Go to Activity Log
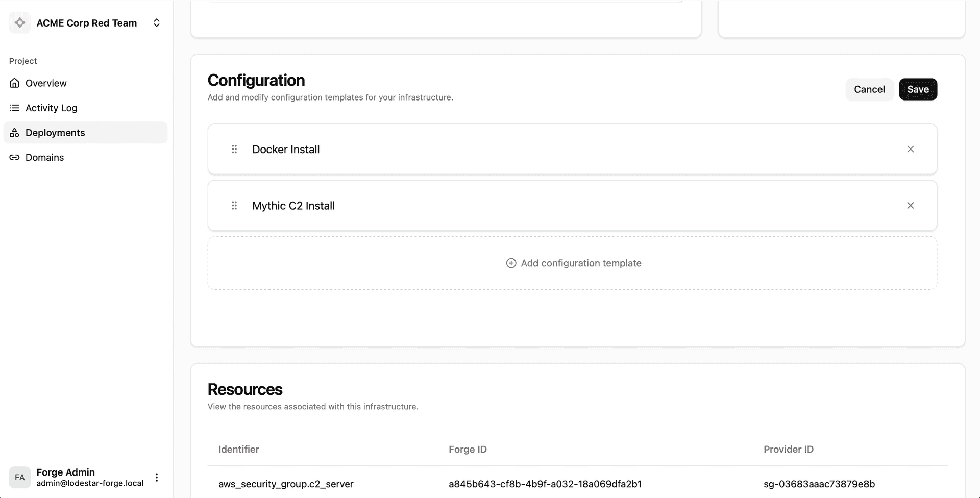The height and width of the screenshot is (498, 980). click(51, 108)
